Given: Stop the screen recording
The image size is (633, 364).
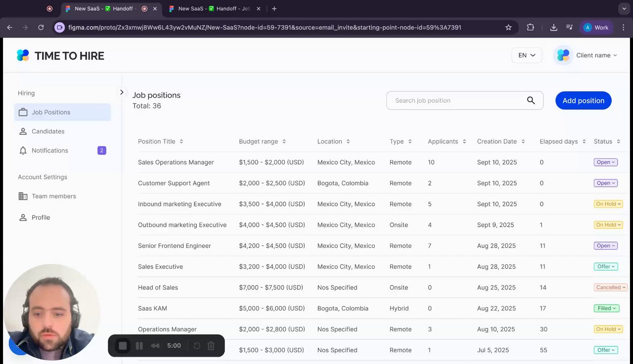Looking at the screenshot, I should pos(123,346).
